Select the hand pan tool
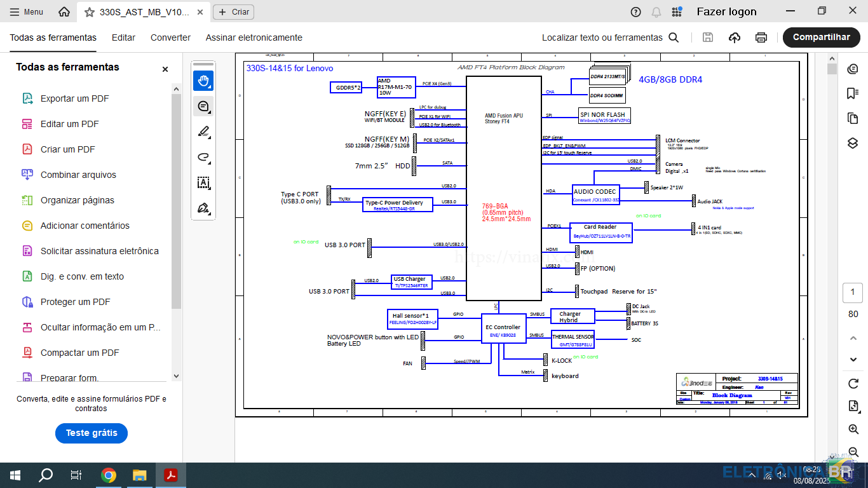868x488 pixels. (203, 81)
